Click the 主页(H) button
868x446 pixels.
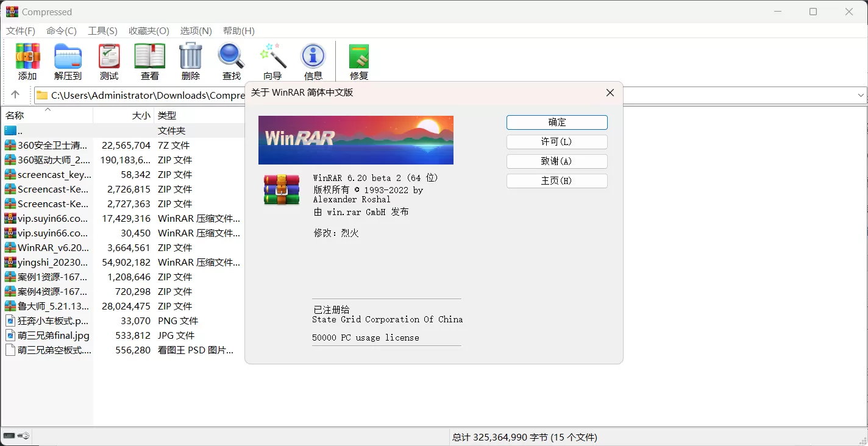click(x=557, y=180)
